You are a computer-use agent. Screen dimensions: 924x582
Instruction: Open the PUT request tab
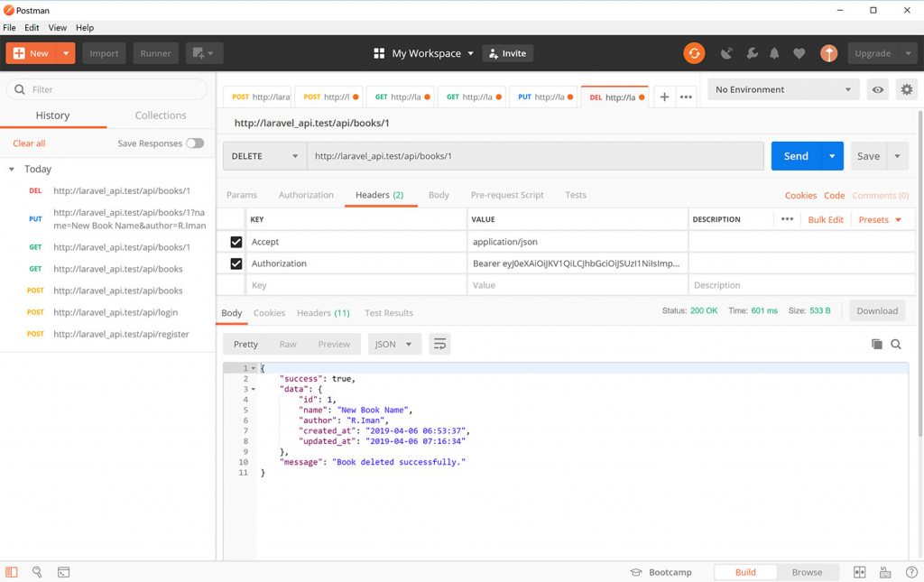[544, 97]
